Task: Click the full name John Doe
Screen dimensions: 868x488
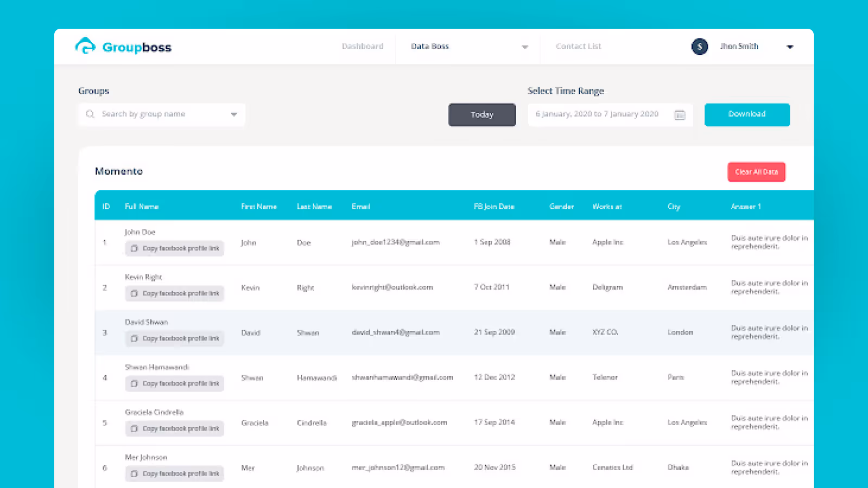Action: [140, 232]
